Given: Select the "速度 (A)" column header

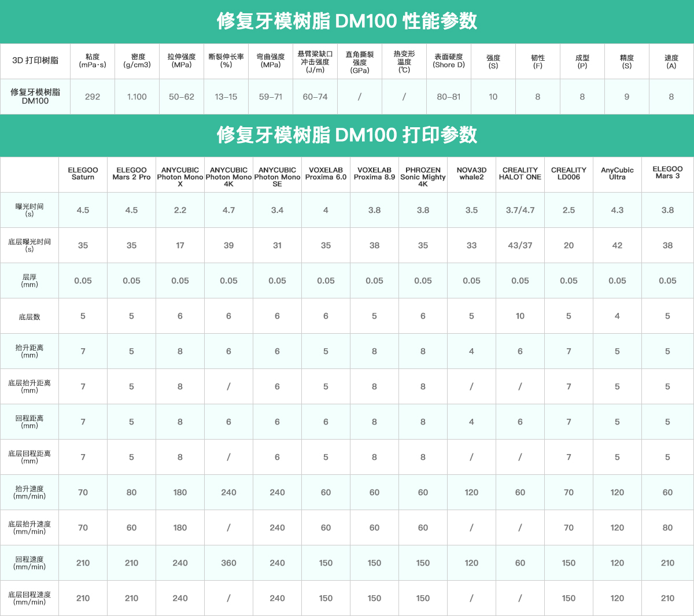Looking at the screenshot, I should pos(671,61).
